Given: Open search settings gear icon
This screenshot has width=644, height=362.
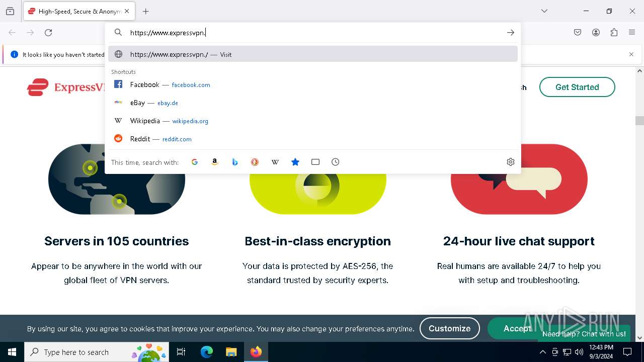Looking at the screenshot, I should [511, 162].
